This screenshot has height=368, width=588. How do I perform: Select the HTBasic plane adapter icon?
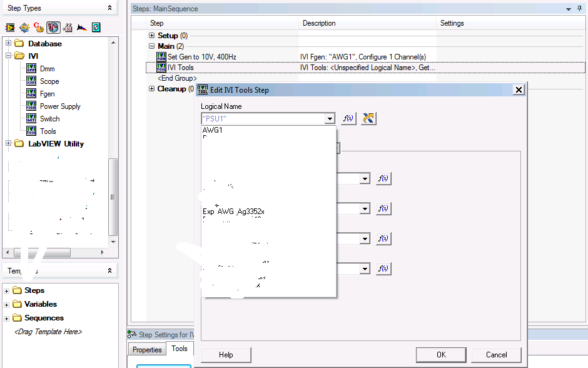click(x=82, y=28)
